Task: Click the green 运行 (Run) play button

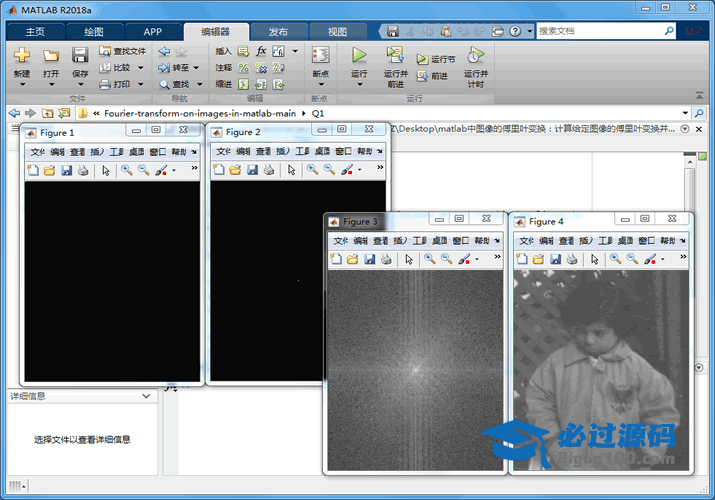Action: (x=359, y=55)
